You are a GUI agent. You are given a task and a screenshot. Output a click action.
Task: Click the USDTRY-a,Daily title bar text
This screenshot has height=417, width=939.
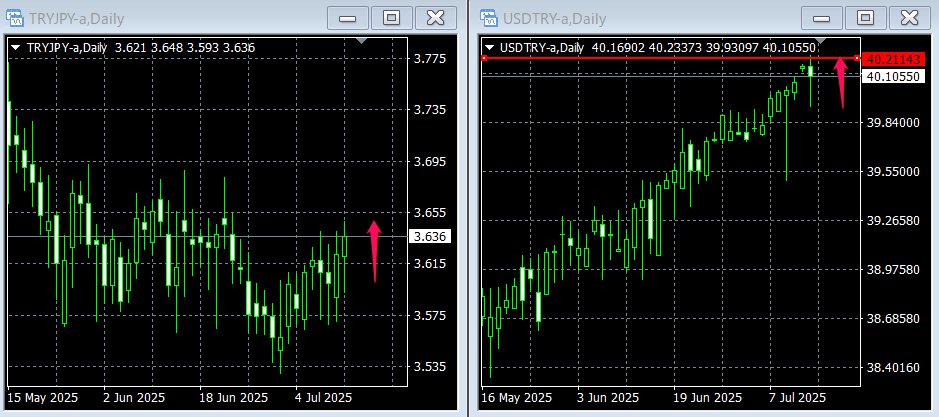pyautogui.click(x=555, y=19)
